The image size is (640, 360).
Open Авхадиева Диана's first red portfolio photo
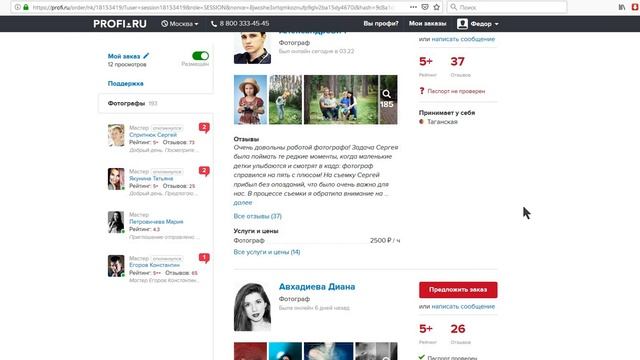point(250,351)
